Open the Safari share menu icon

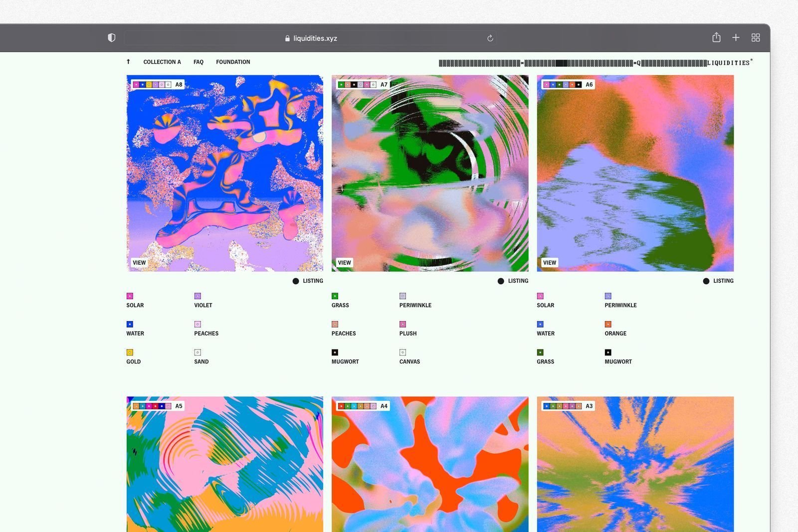[x=716, y=37]
